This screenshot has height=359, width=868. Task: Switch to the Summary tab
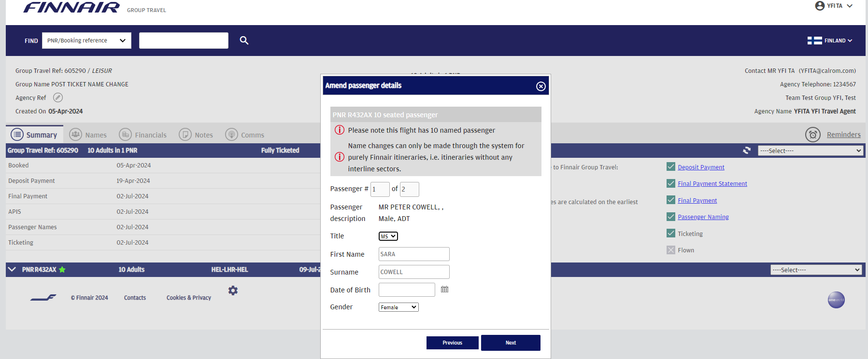click(34, 135)
